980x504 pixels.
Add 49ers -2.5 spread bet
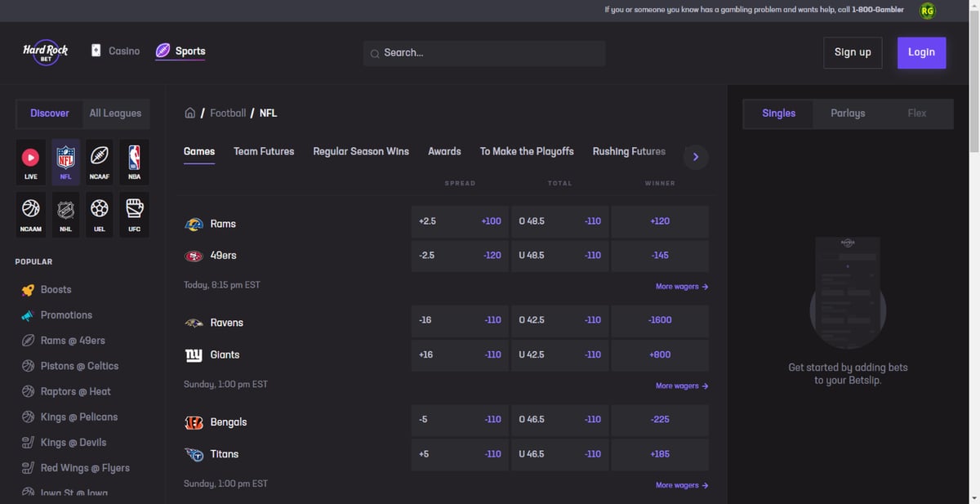460,256
